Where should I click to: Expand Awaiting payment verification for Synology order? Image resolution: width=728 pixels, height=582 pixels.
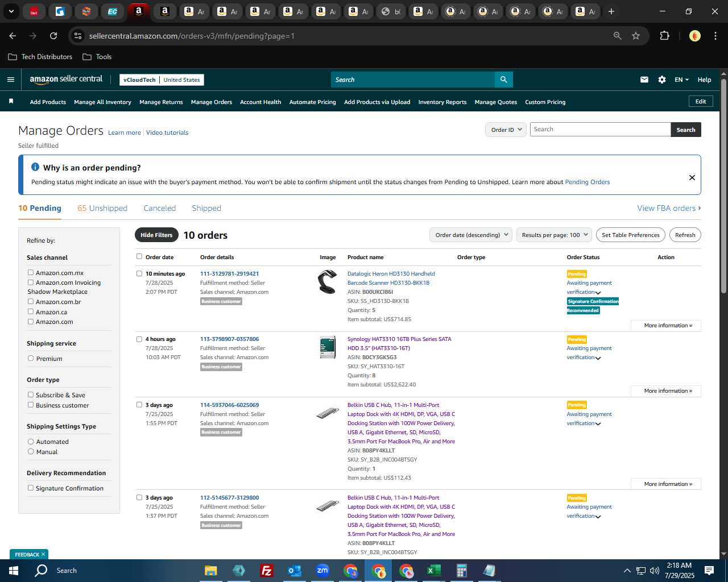point(598,358)
